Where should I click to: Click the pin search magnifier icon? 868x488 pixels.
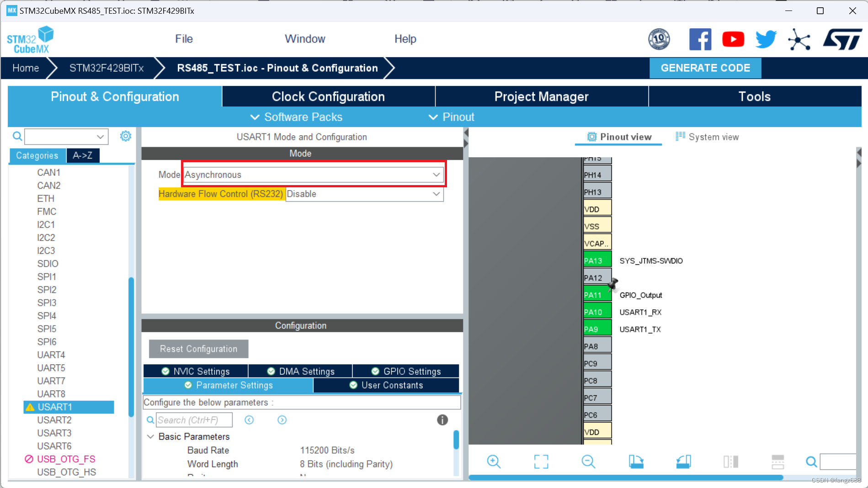coord(811,462)
